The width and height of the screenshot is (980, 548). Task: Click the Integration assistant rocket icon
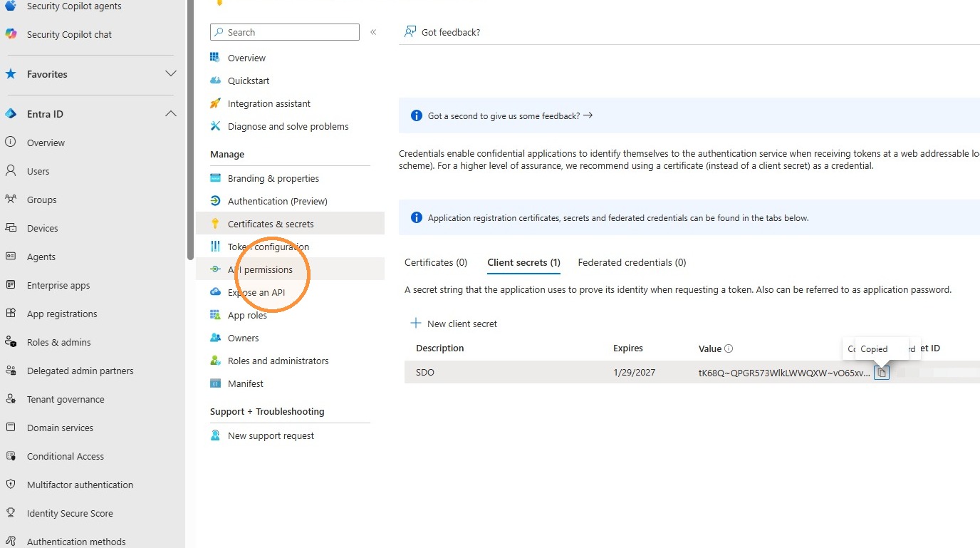215,103
